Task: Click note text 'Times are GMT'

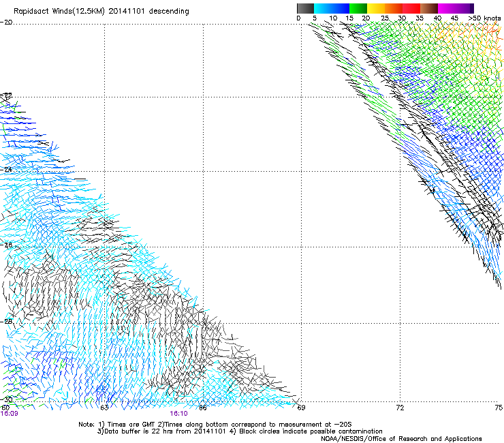Action: [131, 425]
